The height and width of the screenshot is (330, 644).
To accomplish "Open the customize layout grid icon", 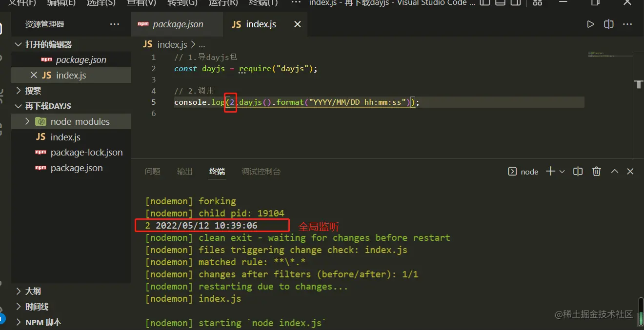I will coord(537,2).
